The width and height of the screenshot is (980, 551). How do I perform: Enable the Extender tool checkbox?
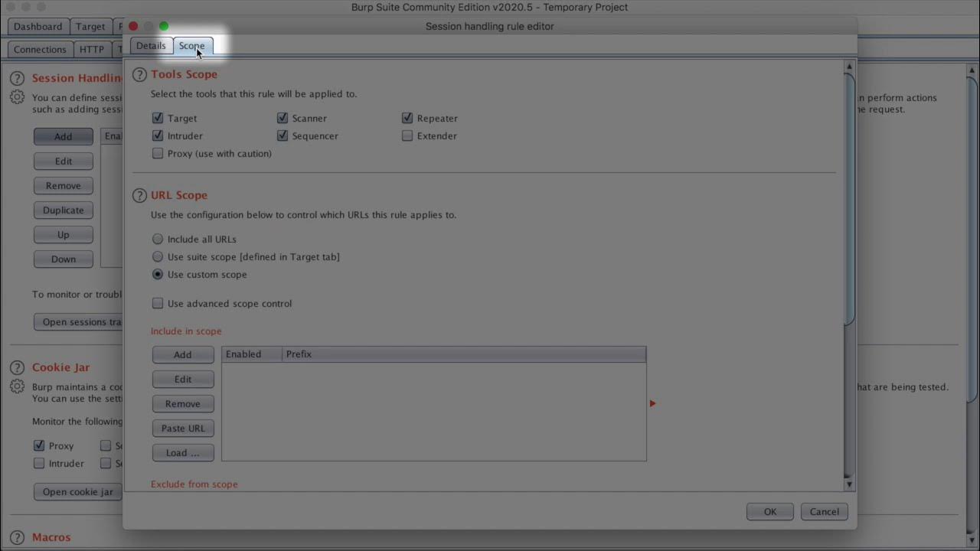407,135
